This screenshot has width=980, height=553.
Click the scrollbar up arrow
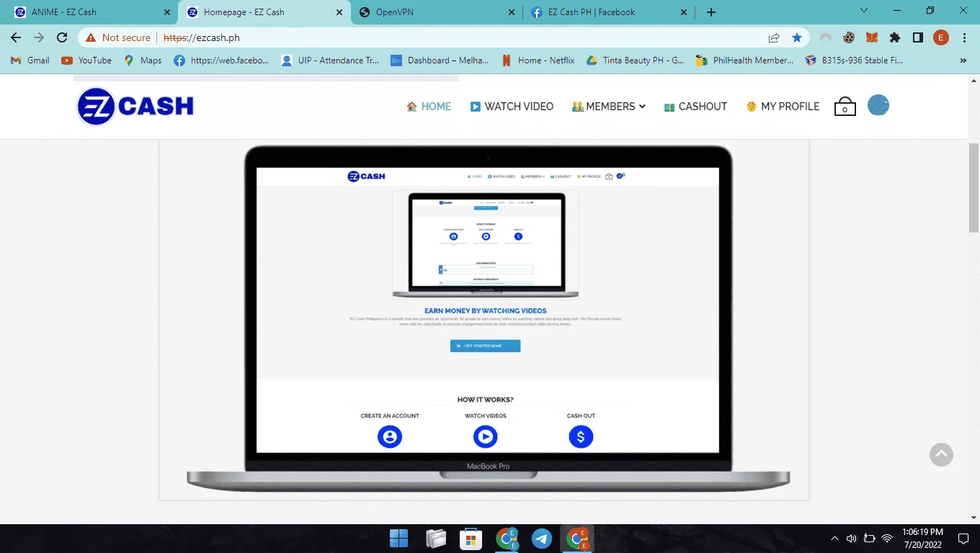pos(974,79)
